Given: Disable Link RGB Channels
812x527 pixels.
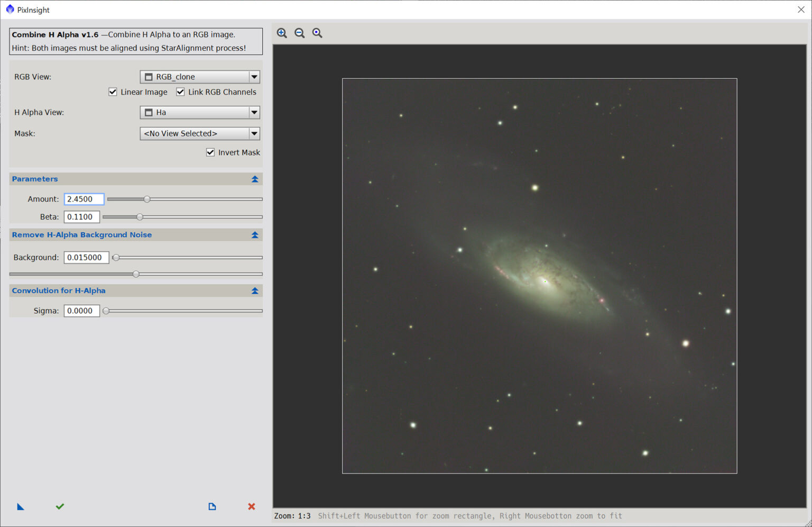Looking at the screenshot, I should [180, 92].
